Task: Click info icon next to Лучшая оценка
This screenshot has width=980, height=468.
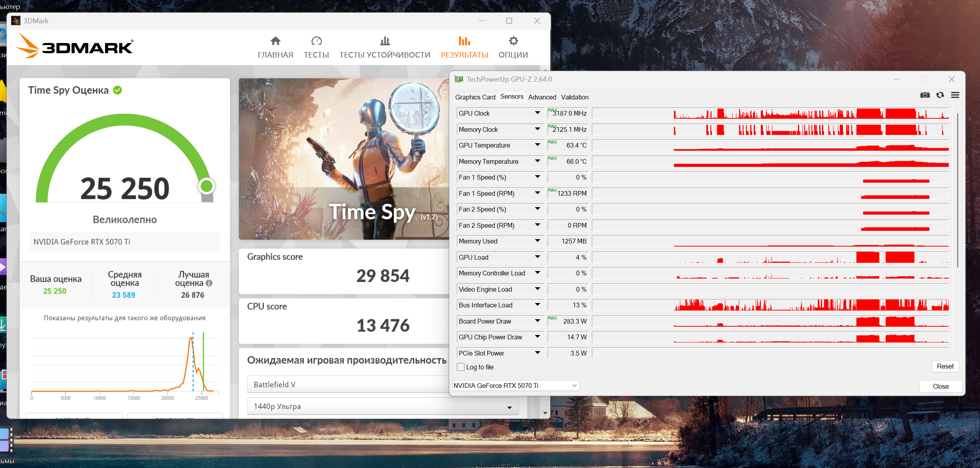Action: click(209, 283)
